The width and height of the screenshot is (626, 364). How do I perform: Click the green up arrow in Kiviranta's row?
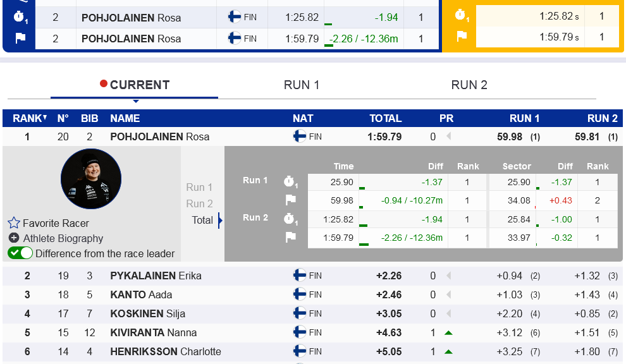tap(448, 332)
